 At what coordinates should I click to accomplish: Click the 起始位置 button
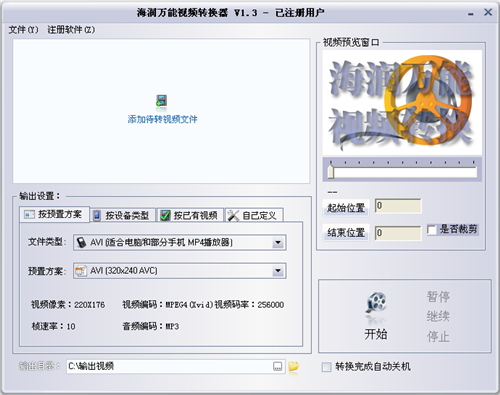tap(346, 208)
